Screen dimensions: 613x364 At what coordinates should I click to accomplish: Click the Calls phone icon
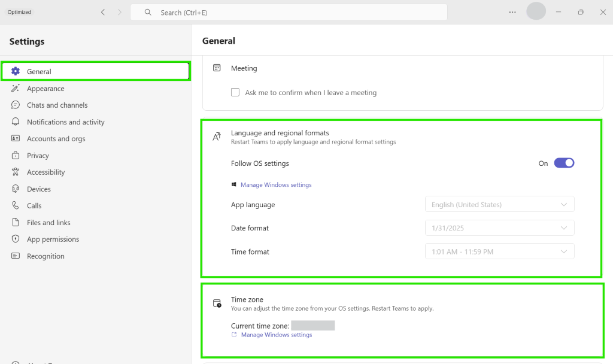(15, 205)
